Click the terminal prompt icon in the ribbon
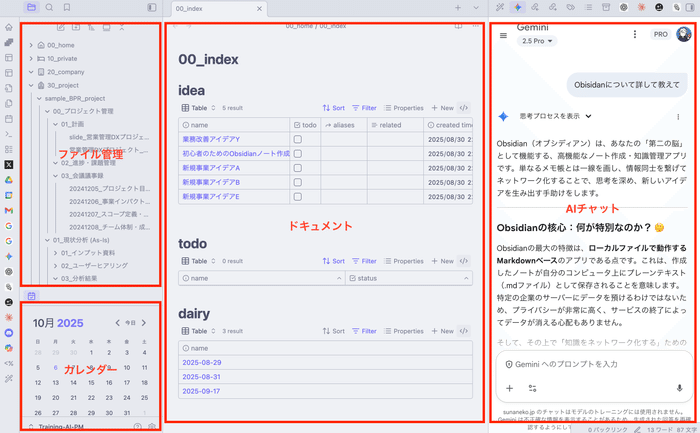Screen dimensions: 700x433 (8, 134)
